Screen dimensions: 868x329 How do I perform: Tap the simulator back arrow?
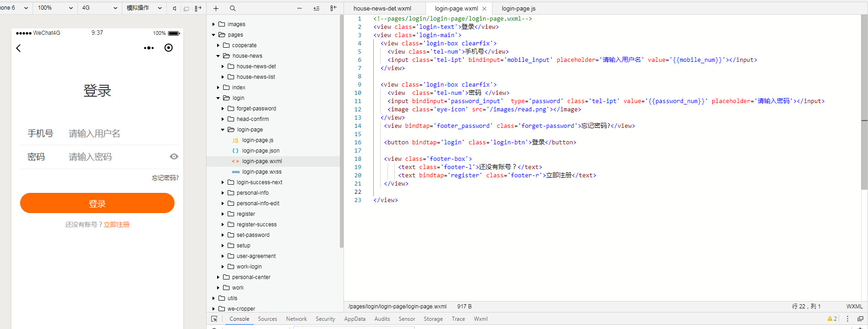(x=19, y=48)
